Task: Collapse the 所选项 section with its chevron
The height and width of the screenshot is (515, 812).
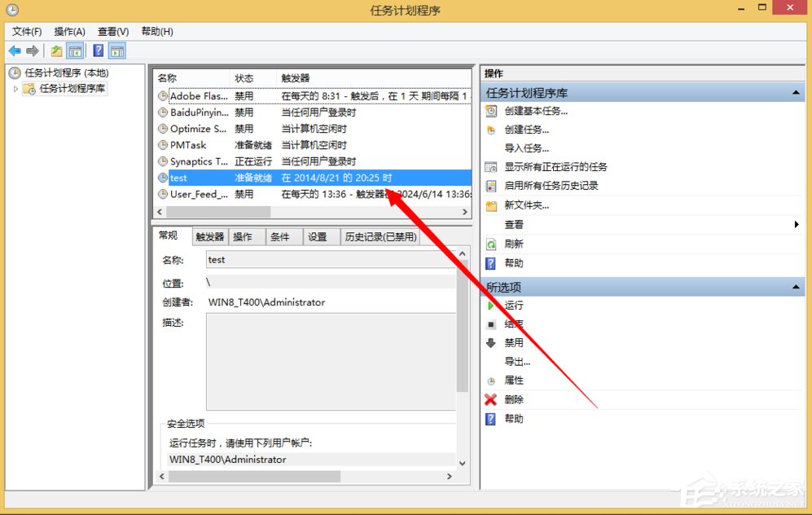Action: (x=796, y=286)
